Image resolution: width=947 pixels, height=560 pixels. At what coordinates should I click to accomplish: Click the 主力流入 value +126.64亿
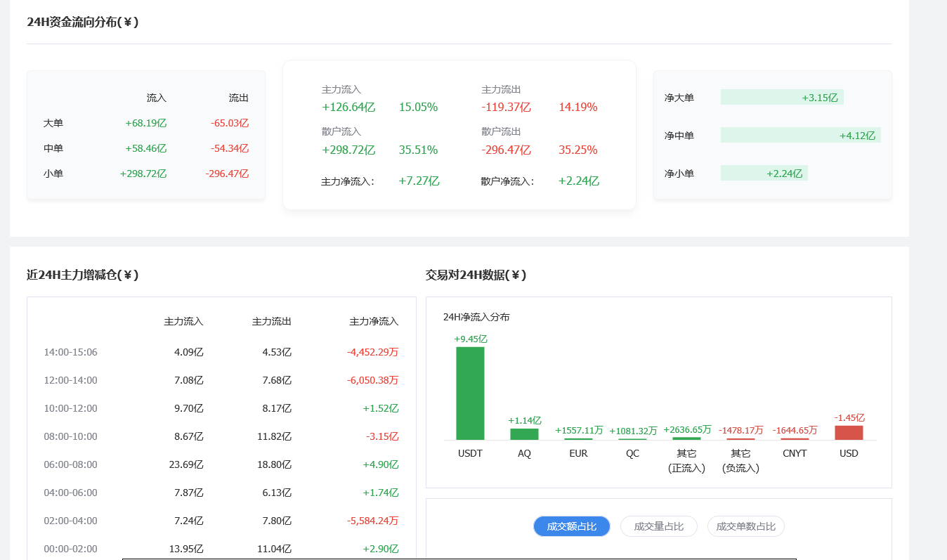(x=348, y=107)
